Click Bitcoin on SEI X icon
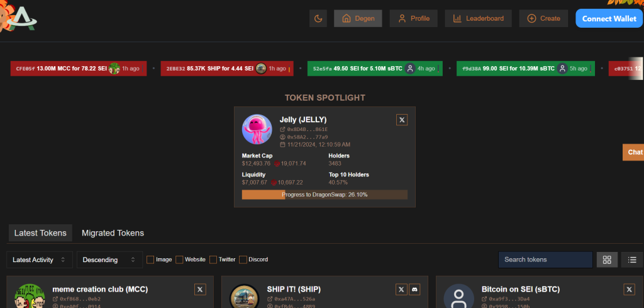Screen dimensions: 644x308 point(629,289)
